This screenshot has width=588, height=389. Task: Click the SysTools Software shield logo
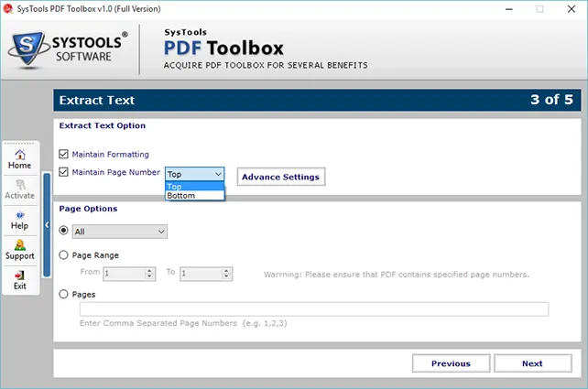click(27, 49)
